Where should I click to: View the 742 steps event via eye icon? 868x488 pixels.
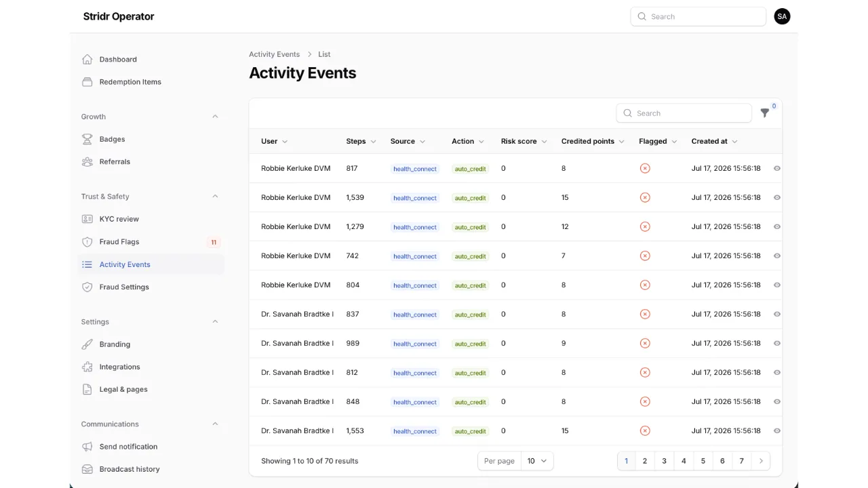[777, 256]
